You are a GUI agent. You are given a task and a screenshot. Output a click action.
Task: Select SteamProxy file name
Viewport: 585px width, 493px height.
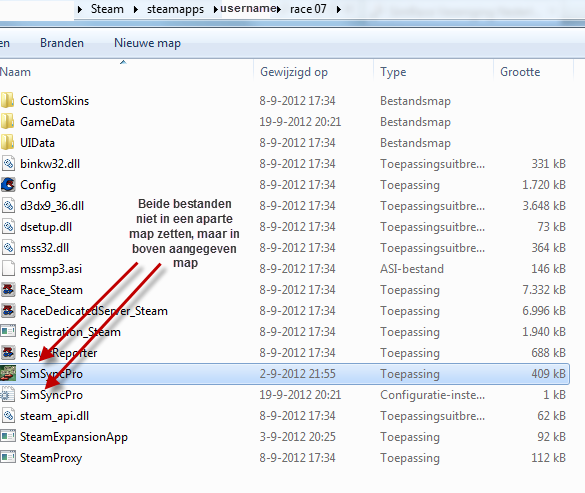tap(51, 458)
